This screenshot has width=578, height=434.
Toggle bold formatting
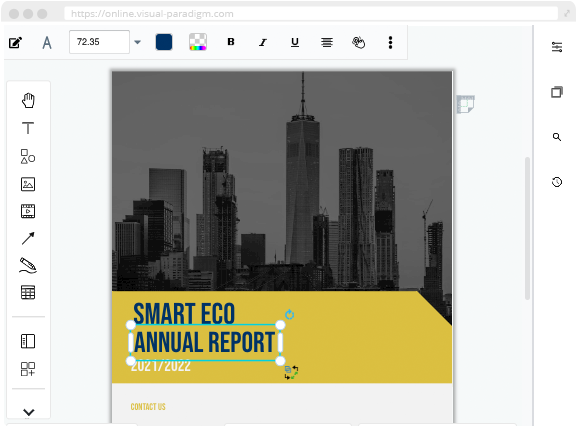[231, 42]
